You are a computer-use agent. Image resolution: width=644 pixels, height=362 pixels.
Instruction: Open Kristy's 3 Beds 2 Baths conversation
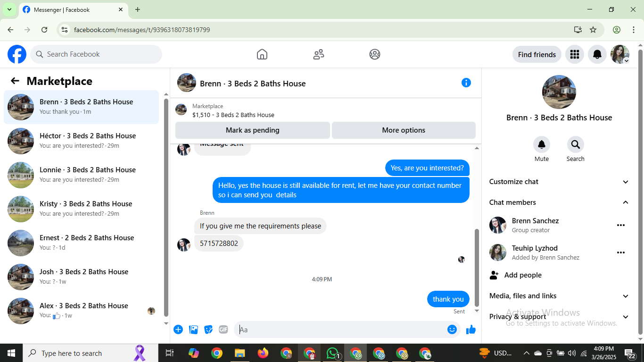click(x=81, y=209)
